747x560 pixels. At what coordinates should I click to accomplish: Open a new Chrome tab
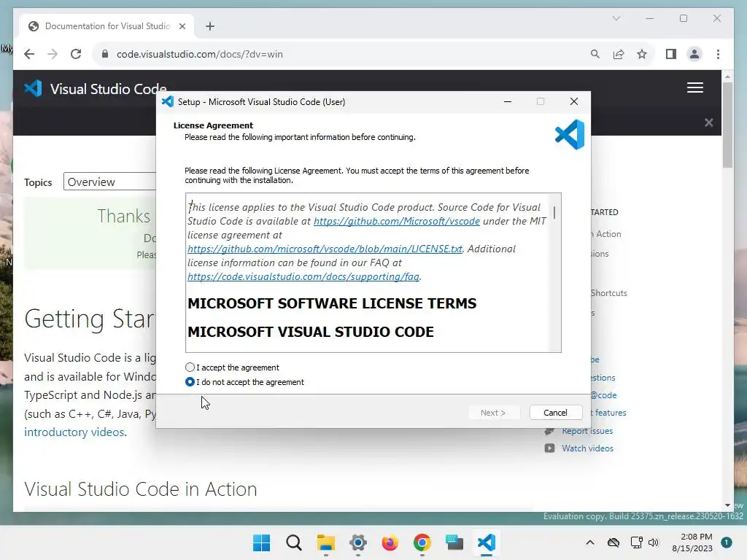coord(210,26)
